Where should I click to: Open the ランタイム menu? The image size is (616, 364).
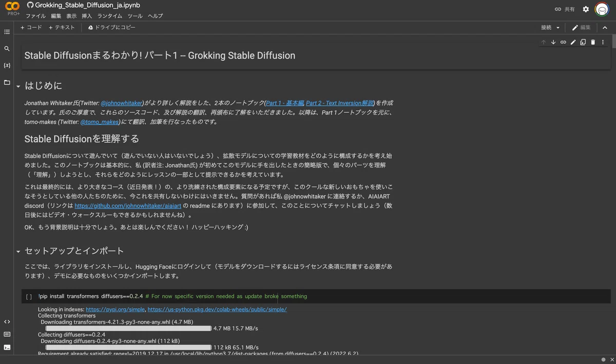coord(110,16)
